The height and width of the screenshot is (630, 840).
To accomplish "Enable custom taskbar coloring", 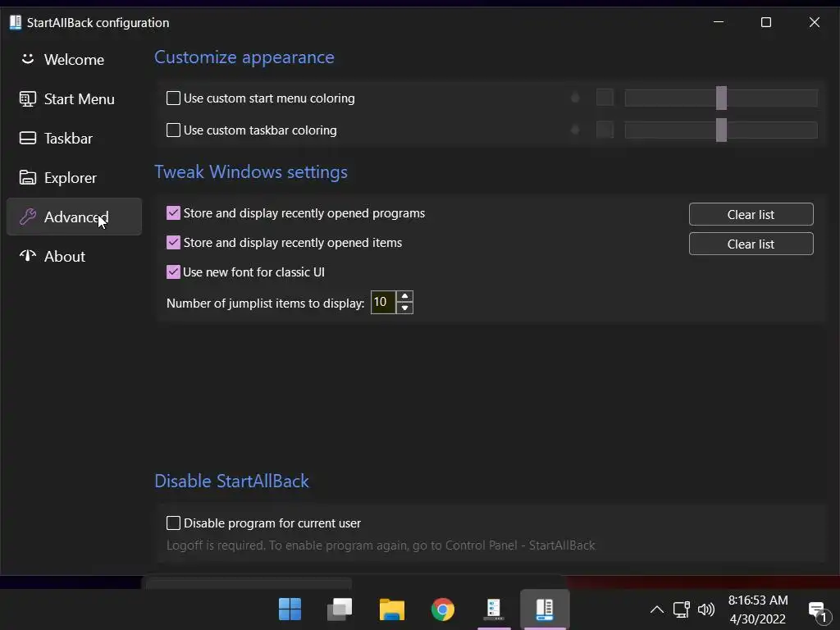I will 173,130.
